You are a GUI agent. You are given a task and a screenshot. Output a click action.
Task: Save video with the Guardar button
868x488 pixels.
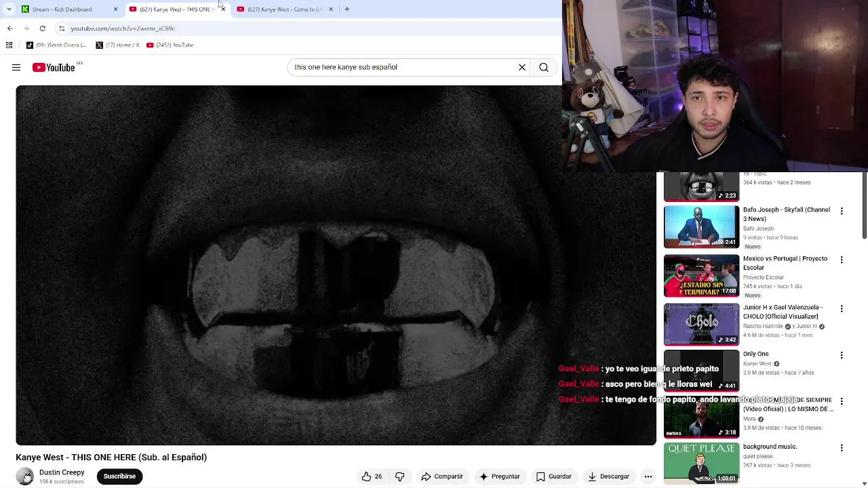point(553,476)
